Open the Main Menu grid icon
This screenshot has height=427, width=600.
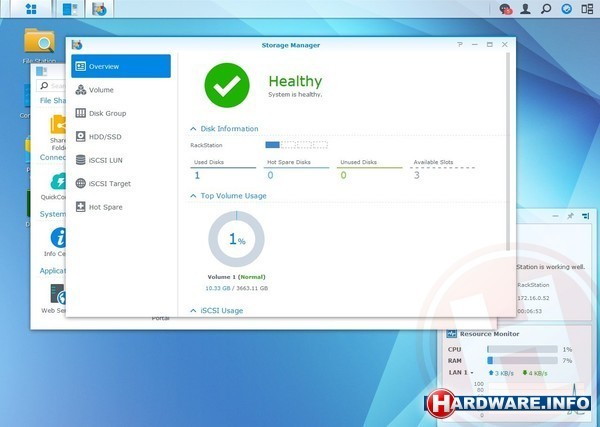click(x=31, y=9)
